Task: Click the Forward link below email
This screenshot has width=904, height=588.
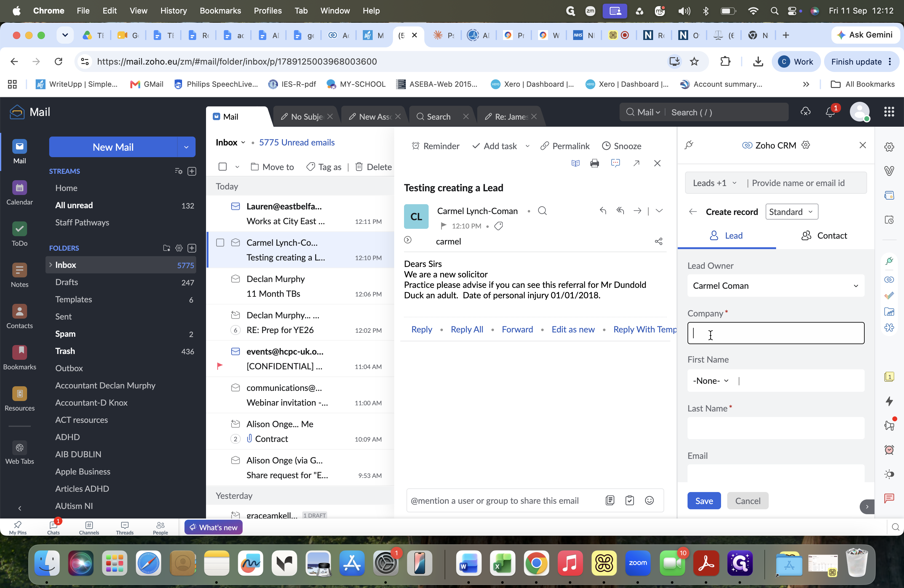Action: coord(517,329)
